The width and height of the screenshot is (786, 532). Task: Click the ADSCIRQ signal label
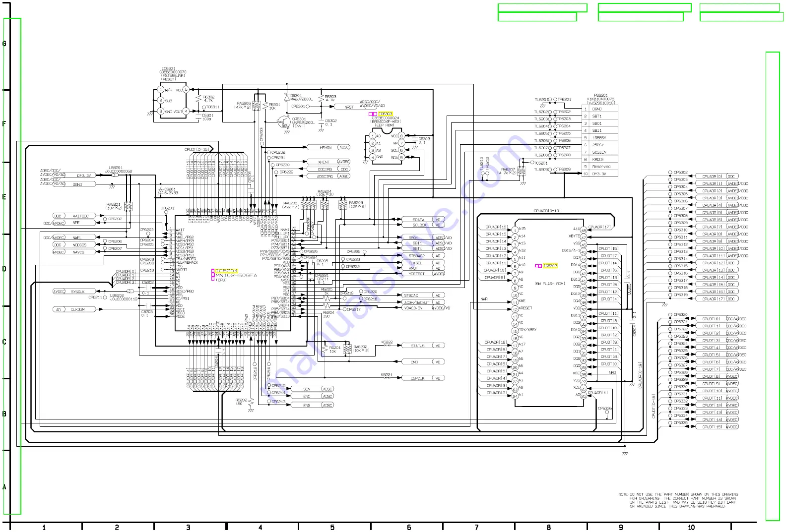pos(325,176)
